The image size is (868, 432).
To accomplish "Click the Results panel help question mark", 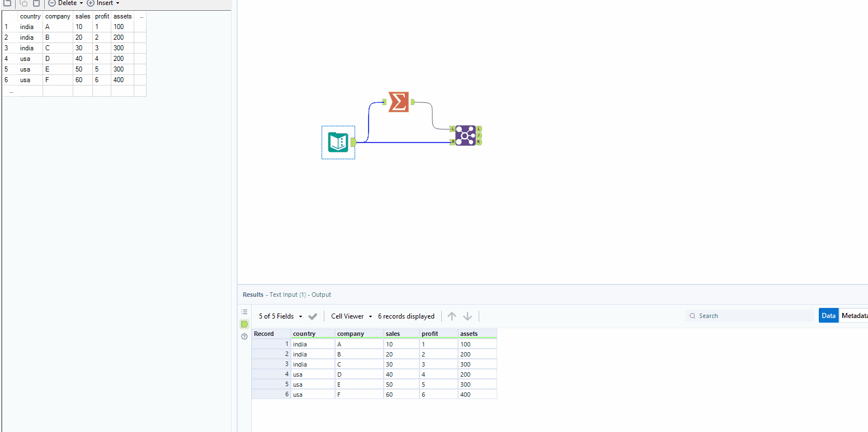I will pos(244,336).
